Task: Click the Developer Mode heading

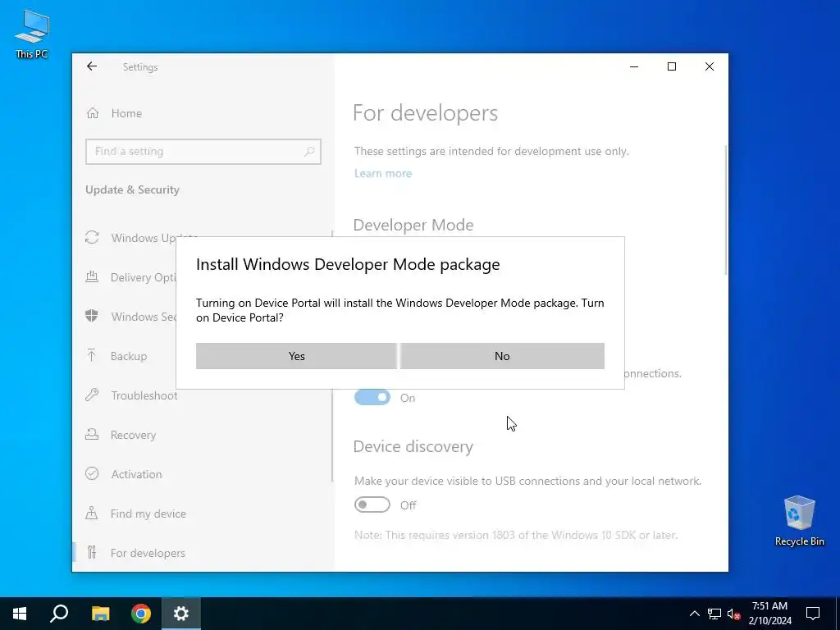Action: [x=413, y=225]
